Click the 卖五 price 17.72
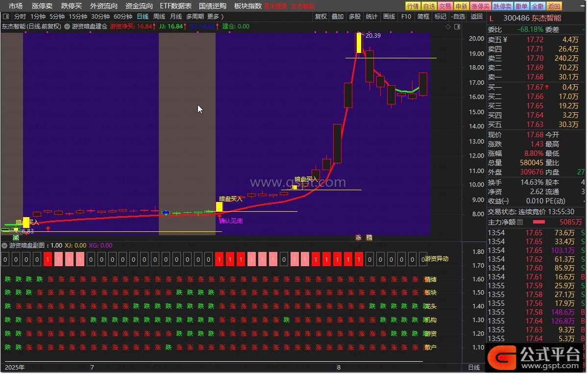Viewport: 588px width, 374px height. [x=535, y=40]
